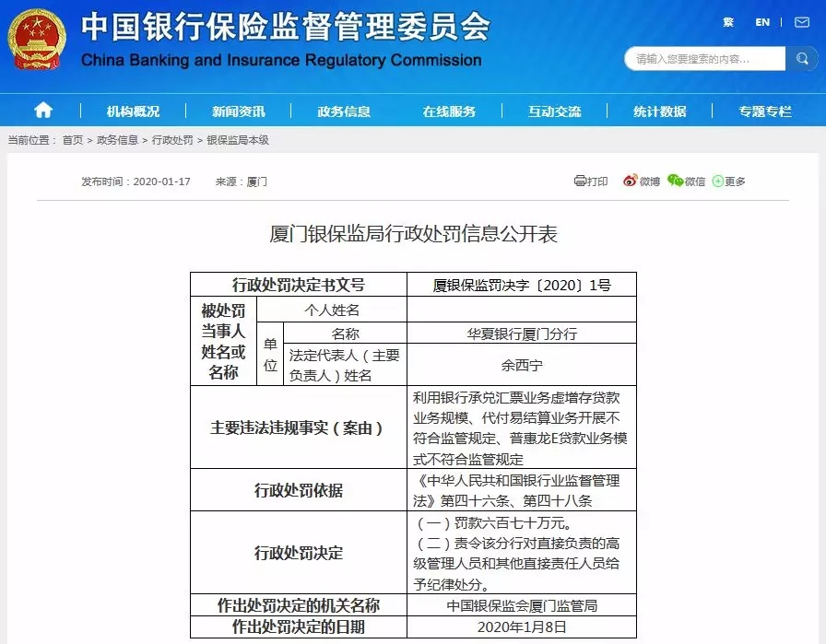Open 统计数据 navigation item
This screenshot has width=826, height=644.
tap(659, 111)
